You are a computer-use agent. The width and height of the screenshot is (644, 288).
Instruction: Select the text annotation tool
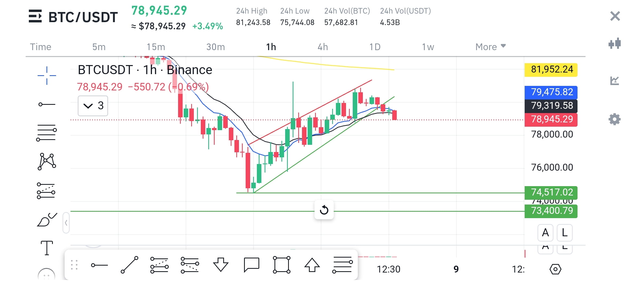47,248
